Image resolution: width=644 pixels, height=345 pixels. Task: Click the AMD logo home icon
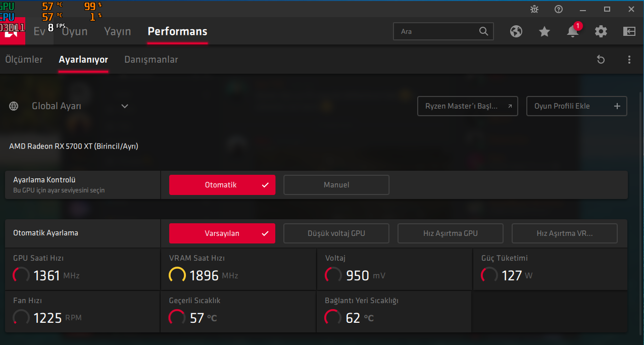(12, 31)
